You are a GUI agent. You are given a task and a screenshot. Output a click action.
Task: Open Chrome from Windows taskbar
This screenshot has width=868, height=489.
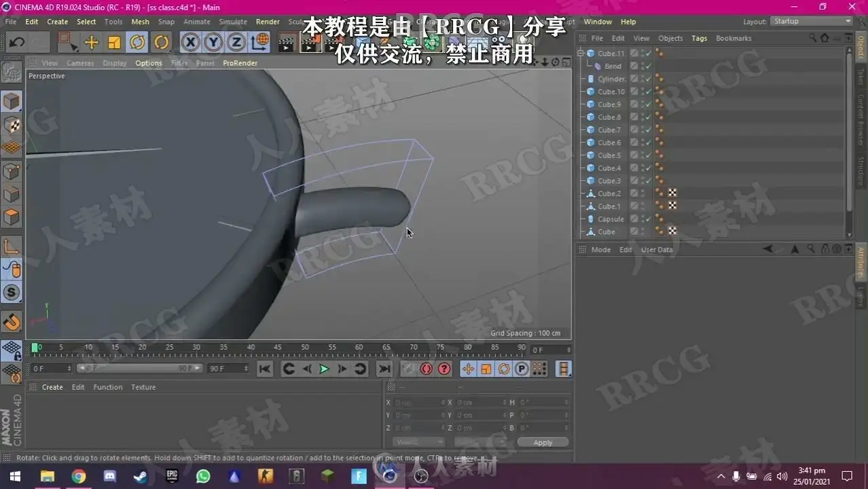coord(79,476)
